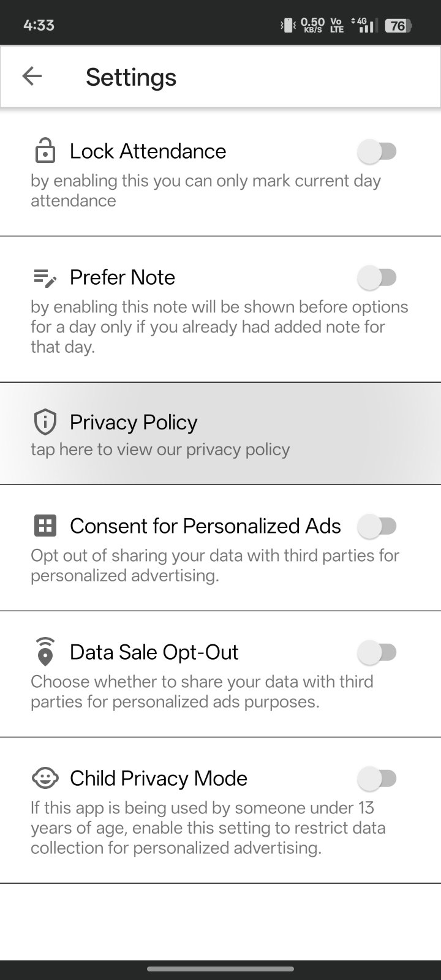Switch on Data Sale Opt-Out
441x980 pixels.
[x=377, y=652]
